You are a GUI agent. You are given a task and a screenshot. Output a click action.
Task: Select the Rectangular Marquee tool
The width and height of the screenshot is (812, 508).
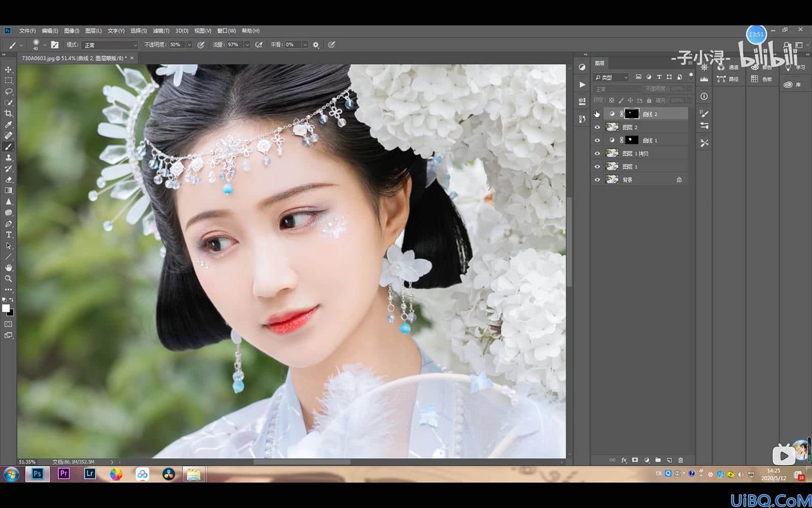(x=8, y=81)
